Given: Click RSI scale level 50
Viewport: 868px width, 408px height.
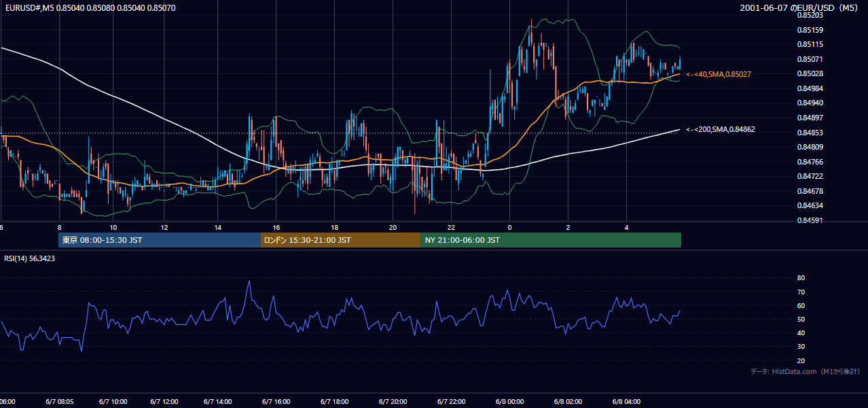Looking at the screenshot, I should [x=801, y=319].
